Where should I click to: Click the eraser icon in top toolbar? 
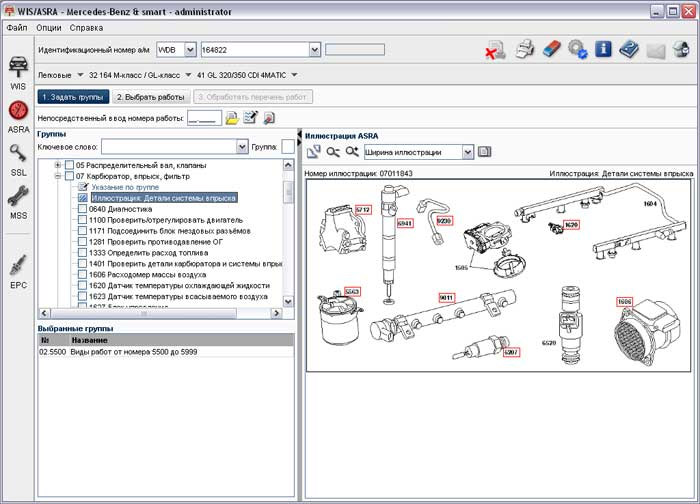[551, 49]
